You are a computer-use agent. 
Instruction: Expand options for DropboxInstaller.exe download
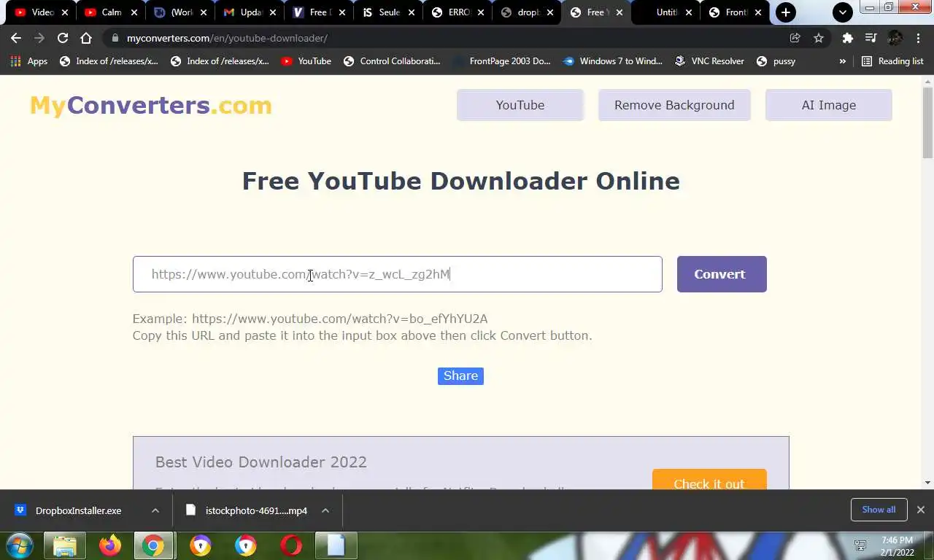pos(155,510)
